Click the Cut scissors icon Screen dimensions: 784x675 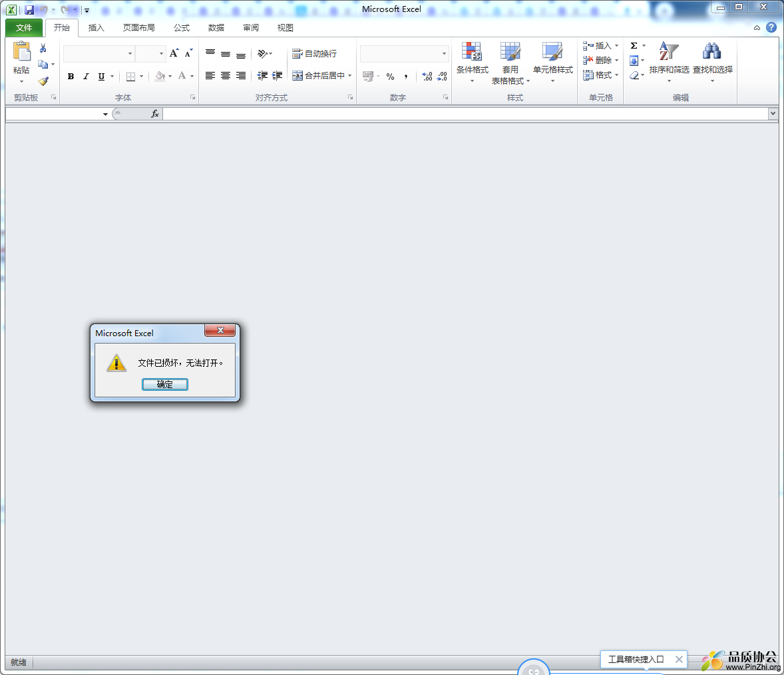point(43,48)
